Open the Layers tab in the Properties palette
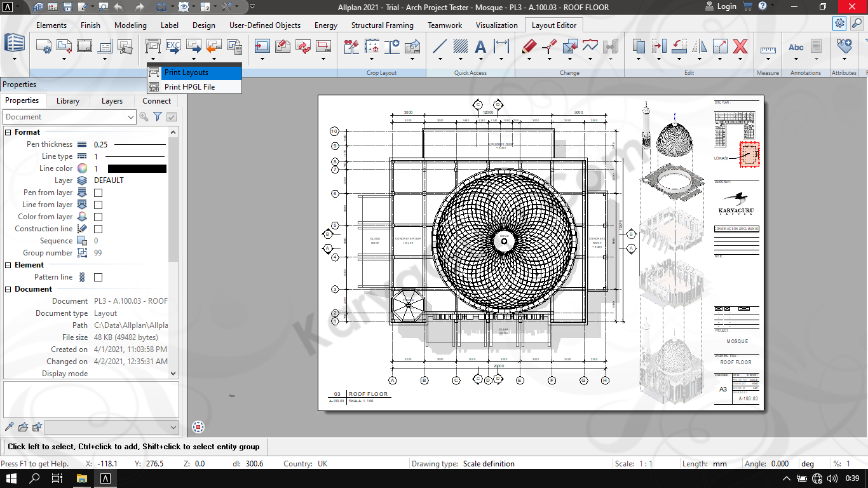The image size is (868, 488). pos(112,101)
